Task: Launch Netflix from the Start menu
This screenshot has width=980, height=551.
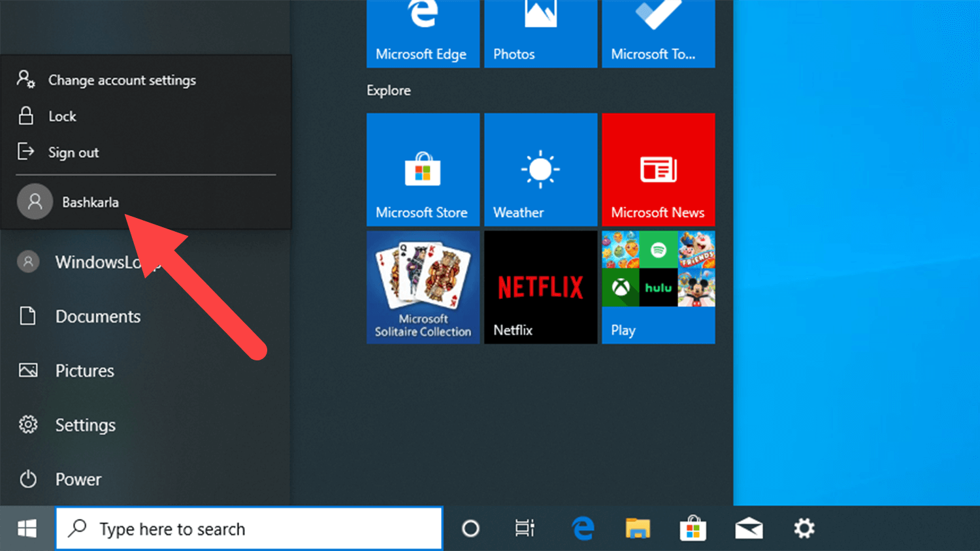Action: (x=540, y=287)
